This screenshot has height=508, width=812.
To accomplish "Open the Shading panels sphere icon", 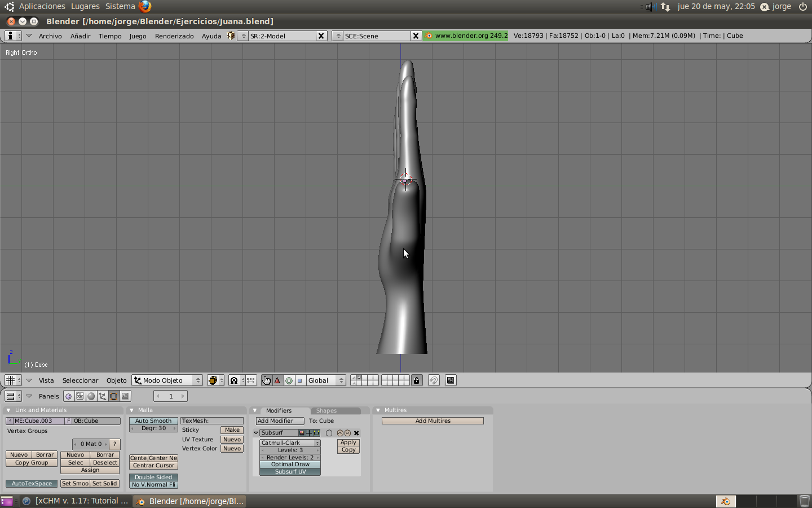I will click(x=91, y=396).
